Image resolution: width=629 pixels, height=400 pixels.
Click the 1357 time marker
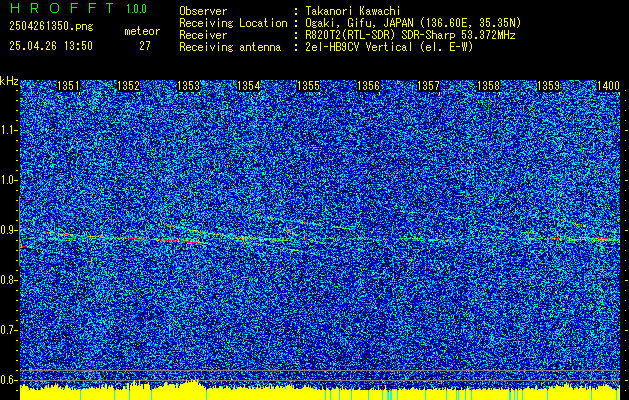(428, 86)
